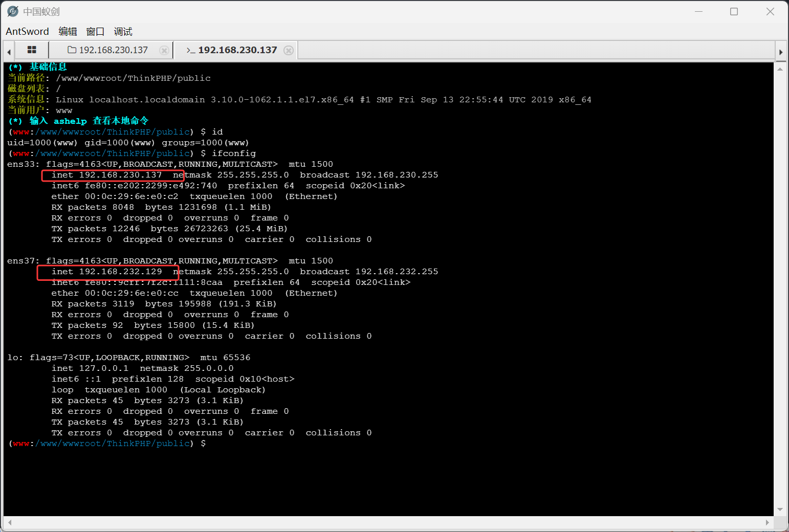Maximize the 中国蚁剑 window
Viewport: 789px width, 532px height.
[x=734, y=11]
